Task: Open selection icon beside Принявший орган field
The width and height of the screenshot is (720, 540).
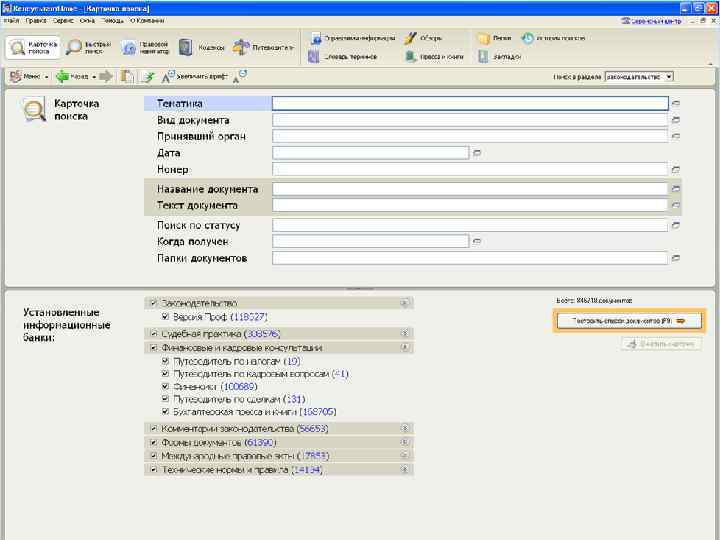Action: (x=675, y=136)
